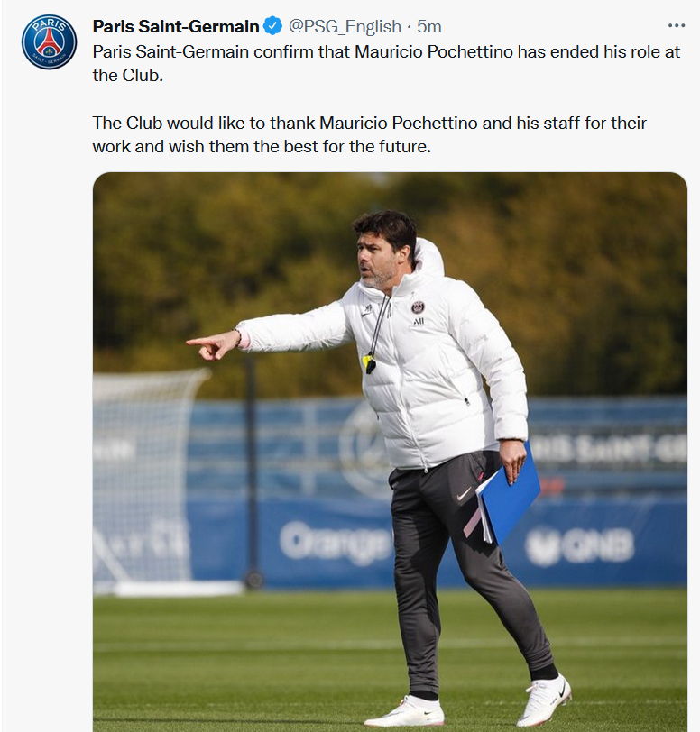Click the yellow whistle in the photo
700x732 pixels.
pos(370,363)
